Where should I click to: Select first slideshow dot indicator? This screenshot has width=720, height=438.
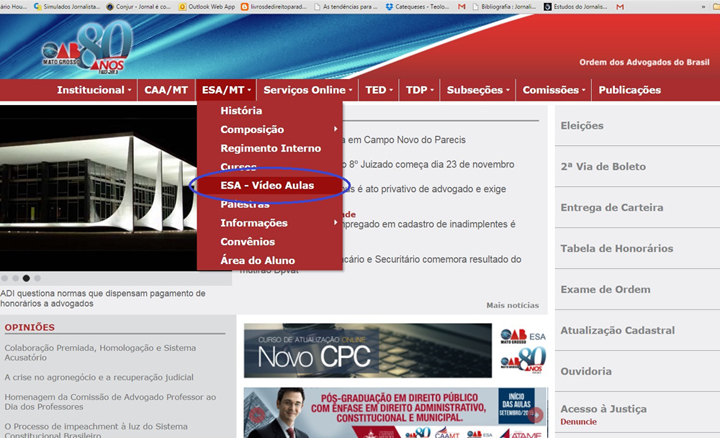(5, 278)
